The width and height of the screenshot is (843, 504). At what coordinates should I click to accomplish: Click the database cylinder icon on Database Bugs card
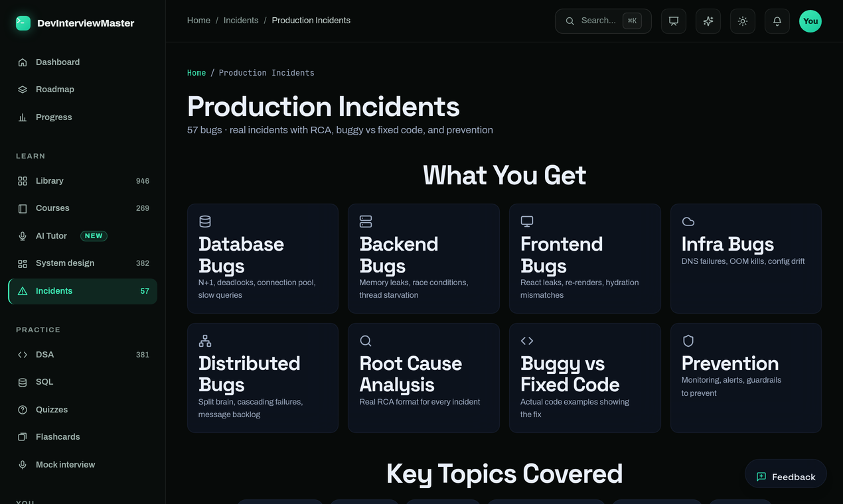(205, 221)
